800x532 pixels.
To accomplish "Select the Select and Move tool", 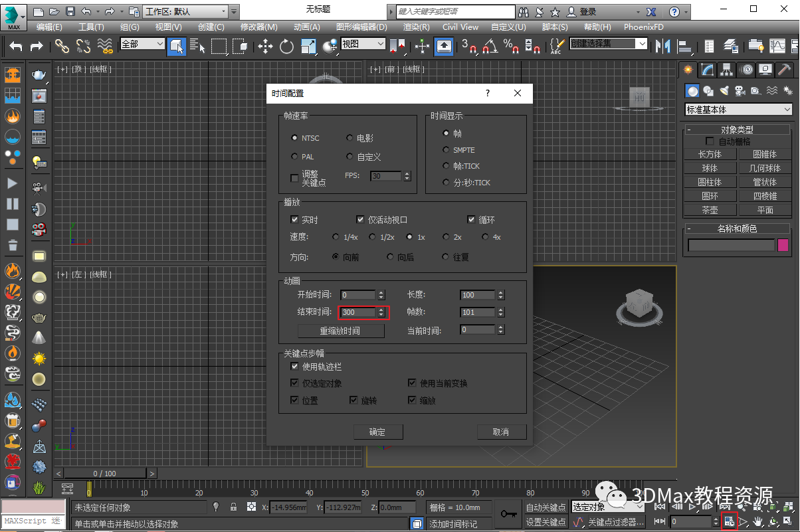I will tap(265, 46).
